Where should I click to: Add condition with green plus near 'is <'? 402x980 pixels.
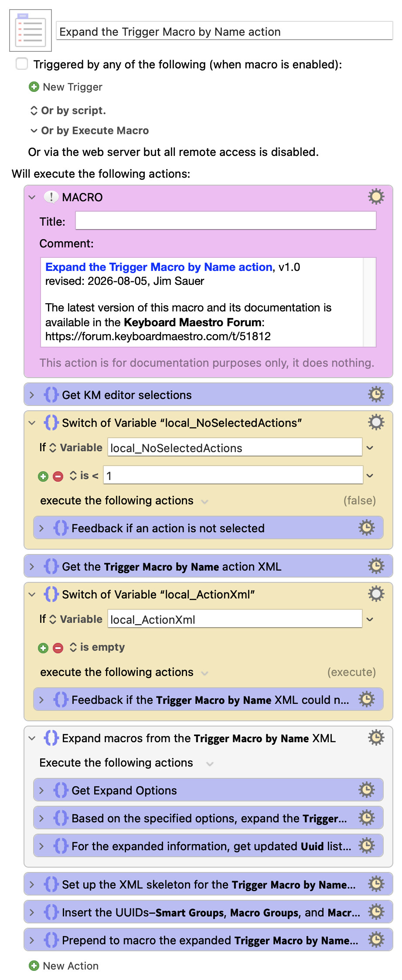43,476
